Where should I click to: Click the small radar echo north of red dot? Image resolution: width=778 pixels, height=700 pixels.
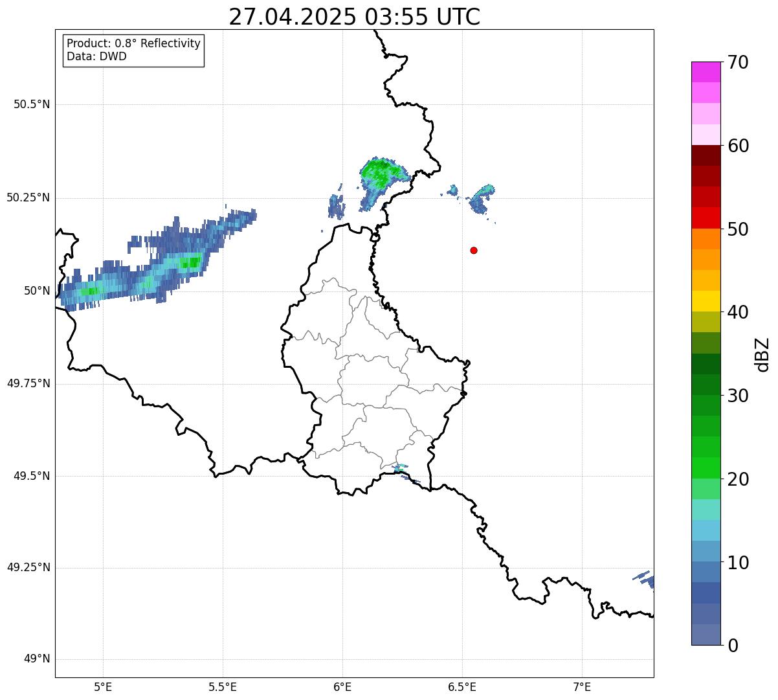pos(481,199)
